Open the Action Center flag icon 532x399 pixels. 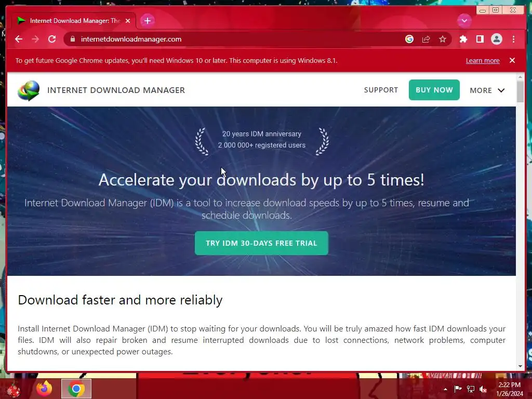click(x=458, y=389)
